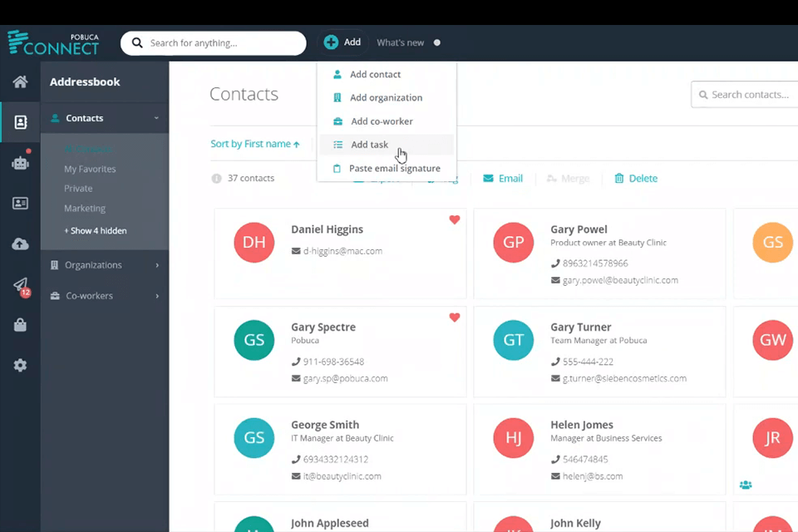The height and width of the screenshot is (532, 798).
Task: Click the Delete trash icon
Action: [x=619, y=178]
